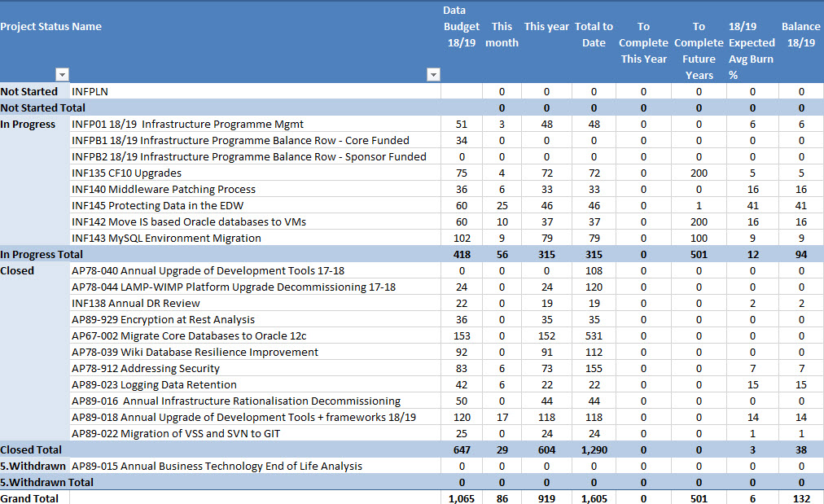Select AP67-002 Migrate Core Databases to Oracle
The image size is (824, 504).
(189, 335)
